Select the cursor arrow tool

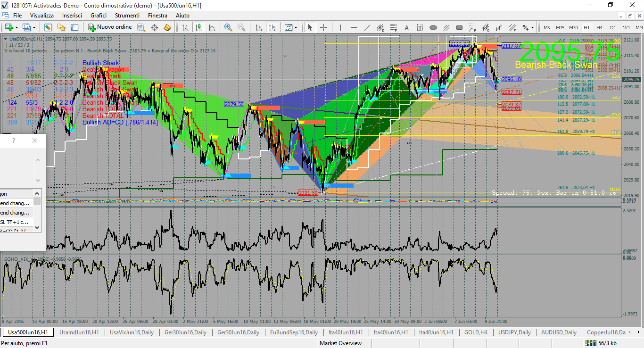310,27
